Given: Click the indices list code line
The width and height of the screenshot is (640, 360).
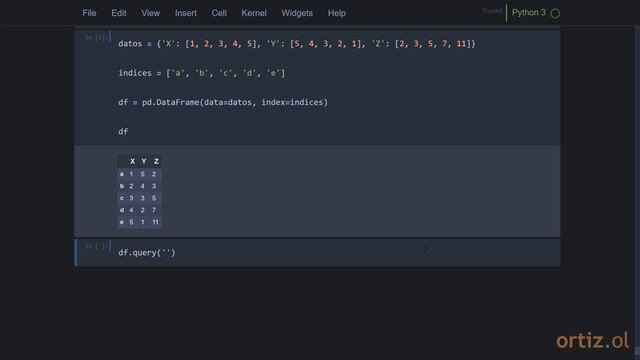Looking at the screenshot, I should pyautogui.click(x=202, y=73).
